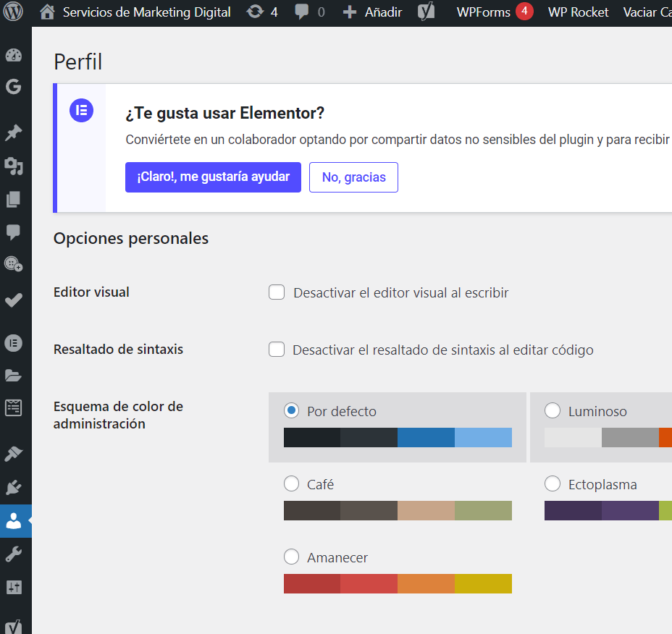Select the Por defecto color scheme
This screenshot has width=672, height=634.
[291, 411]
